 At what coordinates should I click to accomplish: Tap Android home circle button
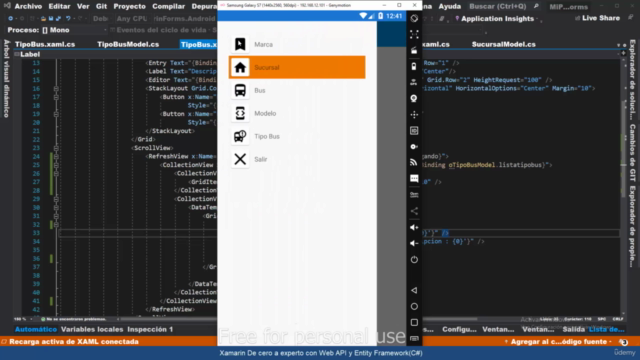(414, 306)
